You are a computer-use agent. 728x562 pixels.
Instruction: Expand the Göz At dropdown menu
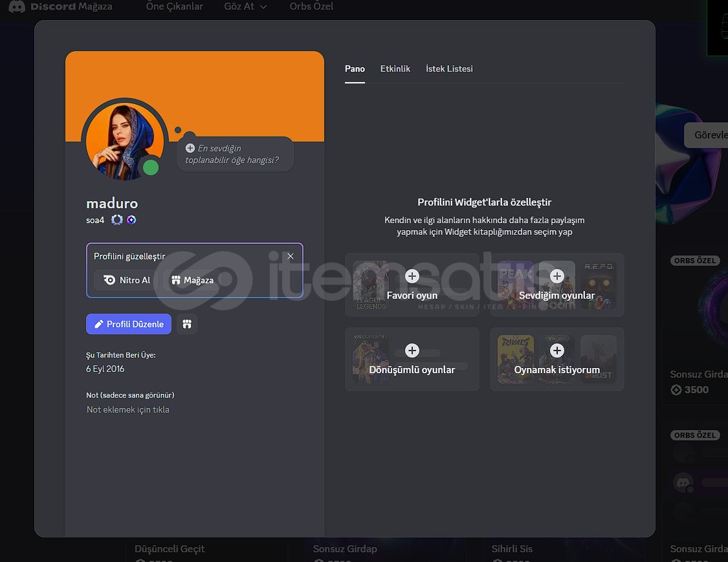tap(245, 6)
